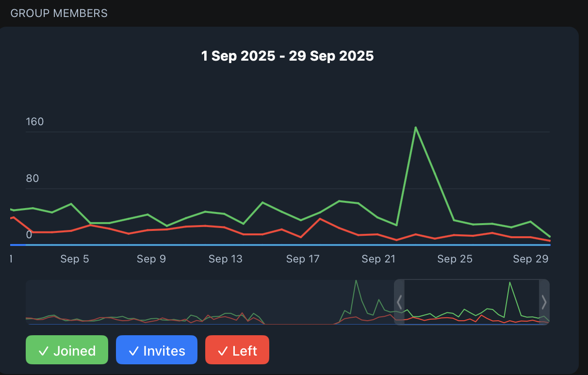
Task: Click the Sep 17 axis label
Action: (303, 259)
